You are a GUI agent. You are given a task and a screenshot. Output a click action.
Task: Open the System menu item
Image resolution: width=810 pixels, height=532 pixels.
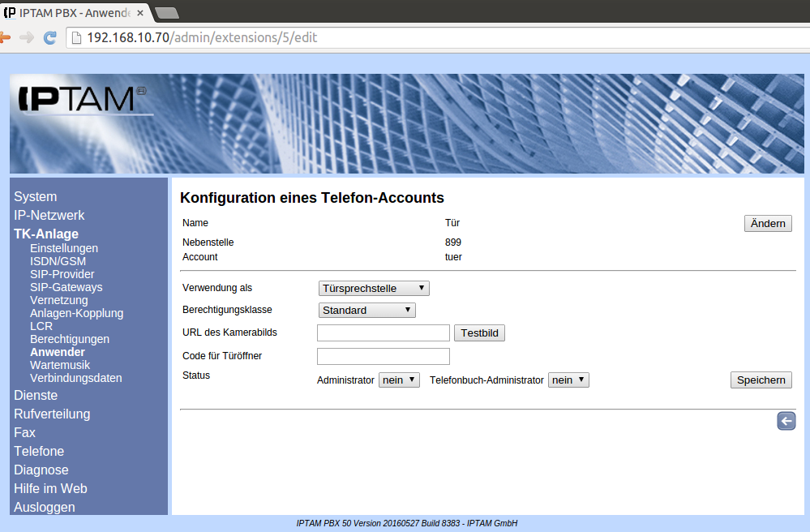pyautogui.click(x=36, y=196)
